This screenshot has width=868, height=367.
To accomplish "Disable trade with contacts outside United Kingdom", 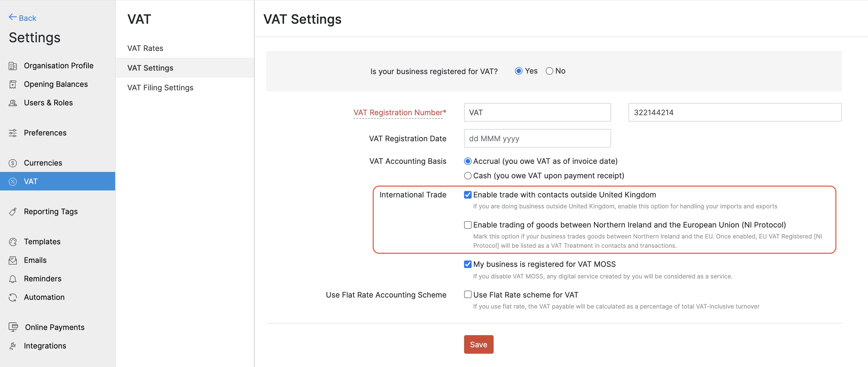I will 468,194.
